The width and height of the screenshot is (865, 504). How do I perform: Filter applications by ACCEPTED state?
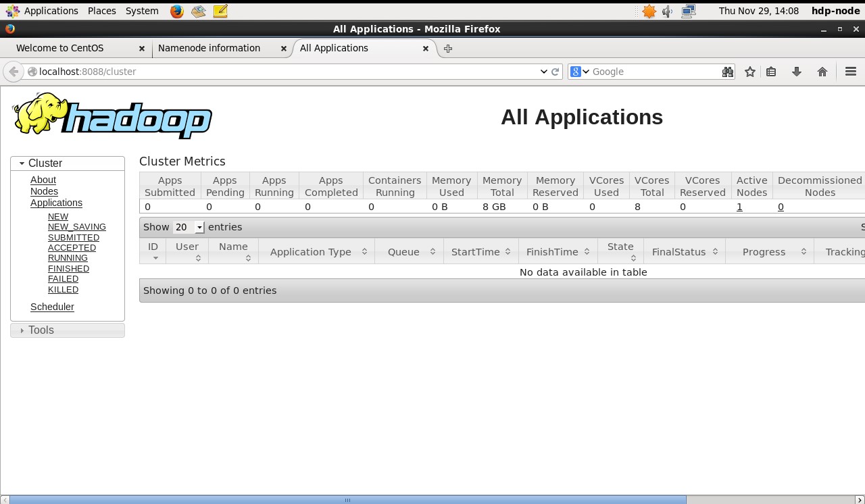(x=72, y=248)
